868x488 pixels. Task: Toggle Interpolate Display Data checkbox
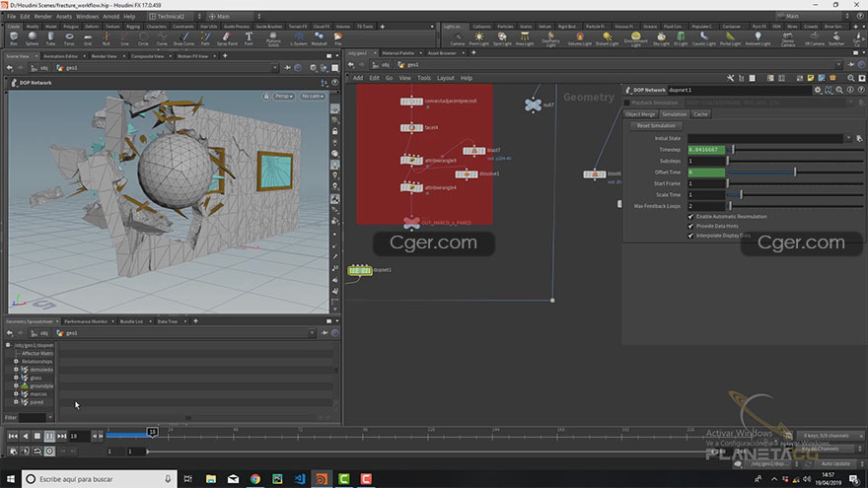(x=690, y=236)
